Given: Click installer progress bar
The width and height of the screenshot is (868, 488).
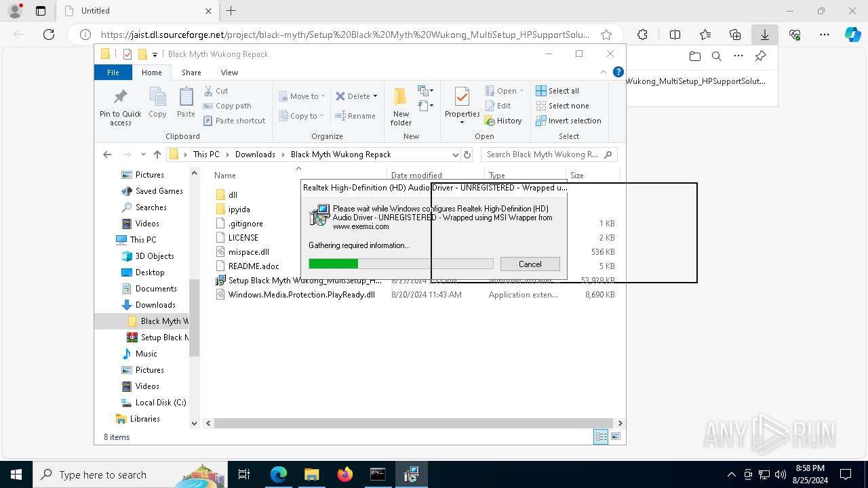Looking at the screenshot, I should click(x=401, y=264).
